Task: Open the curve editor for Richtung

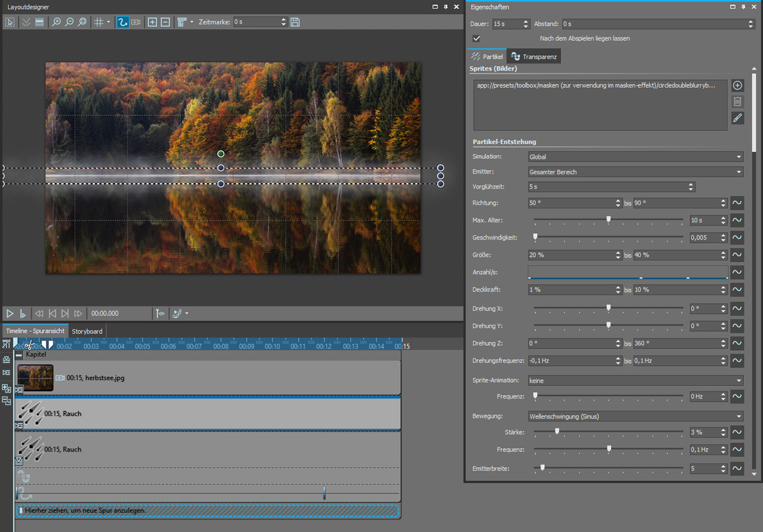Action: click(737, 203)
